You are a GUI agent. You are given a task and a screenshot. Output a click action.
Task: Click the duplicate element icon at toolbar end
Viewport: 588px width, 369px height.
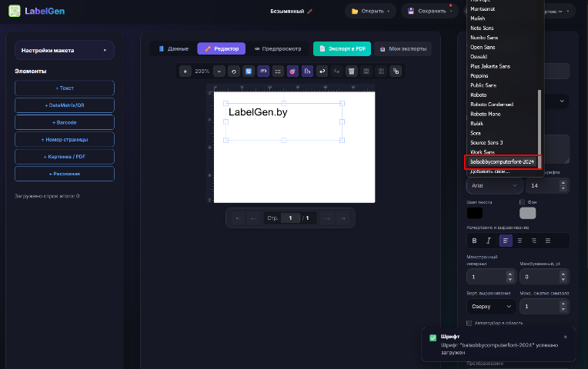click(396, 71)
